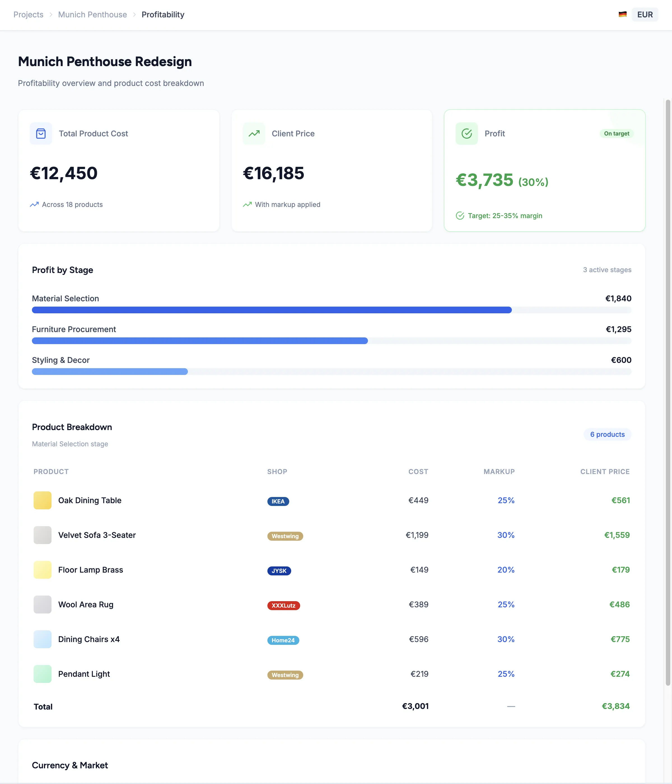Click the page vertical scrollbar
The width and height of the screenshot is (672, 784).
point(668,392)
